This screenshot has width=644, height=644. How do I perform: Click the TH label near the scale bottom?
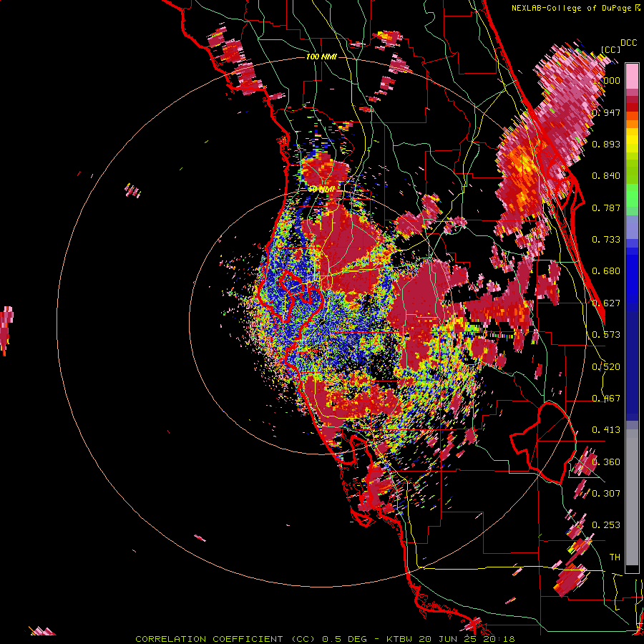pyautogui.click(x=615, y=557)
